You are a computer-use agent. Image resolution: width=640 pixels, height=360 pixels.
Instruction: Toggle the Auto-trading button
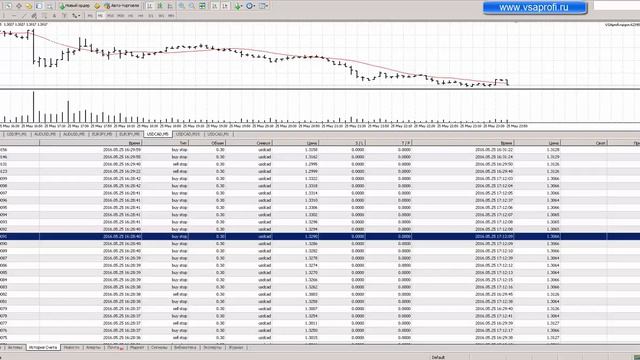click(x=122, y=6)
